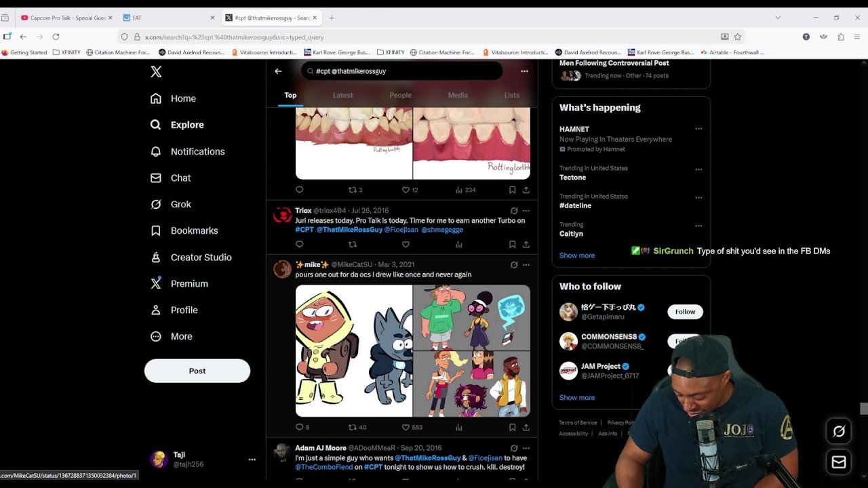The height and width of the screenshot is (488, 868).
Task: Open the @shmegegge mention link
Action: click(x=442, y=230)
